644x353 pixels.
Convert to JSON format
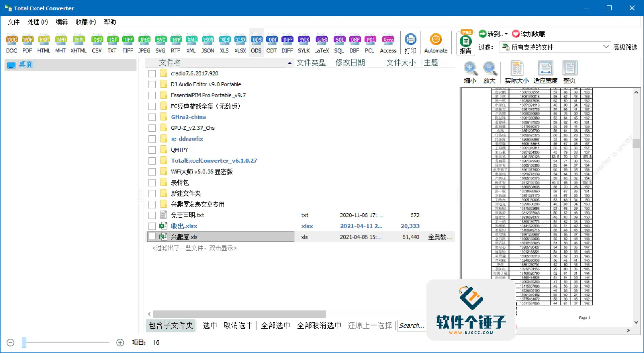click(208, 43)
